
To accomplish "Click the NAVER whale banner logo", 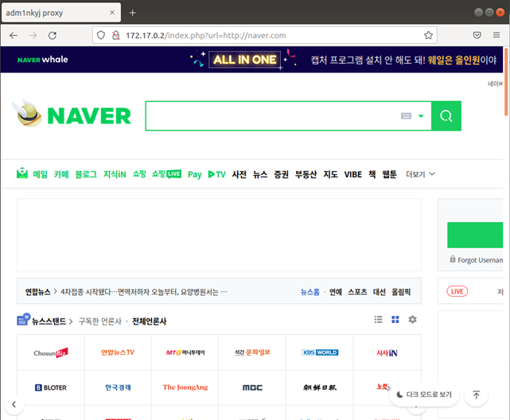I will pos(43,60).
